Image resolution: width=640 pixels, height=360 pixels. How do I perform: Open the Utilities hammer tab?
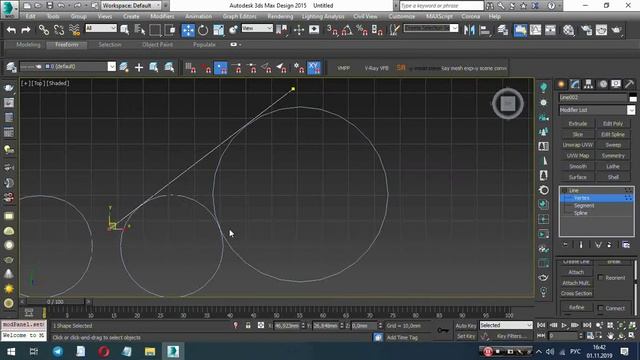tap(629, 84)
